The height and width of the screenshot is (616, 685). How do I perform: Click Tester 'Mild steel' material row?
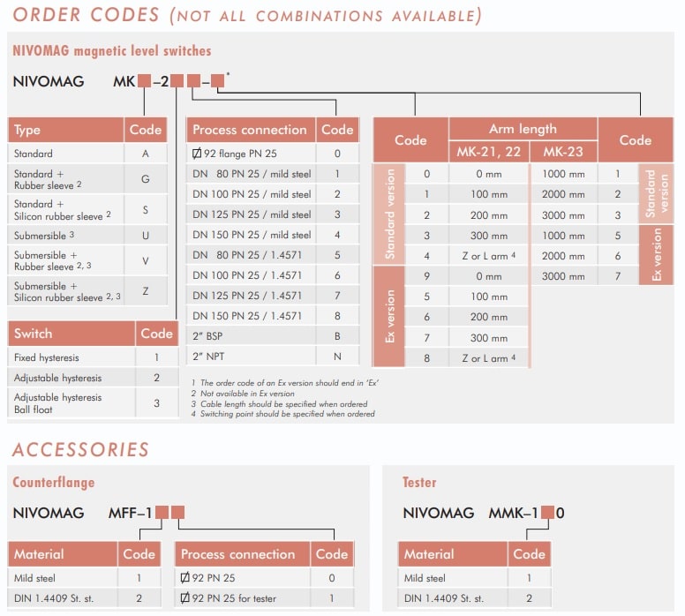pyautogui.click(x=474, y=578)
